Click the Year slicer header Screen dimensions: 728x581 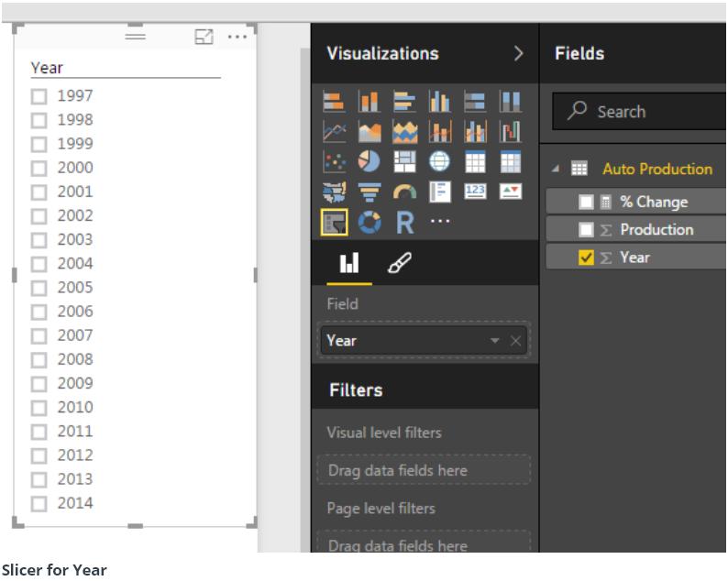point(47,68)
